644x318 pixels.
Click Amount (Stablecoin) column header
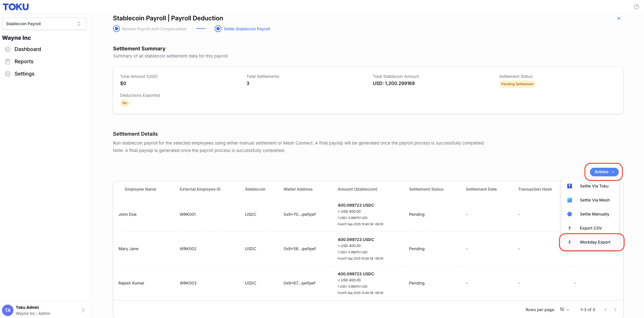(x=358, y=189)
